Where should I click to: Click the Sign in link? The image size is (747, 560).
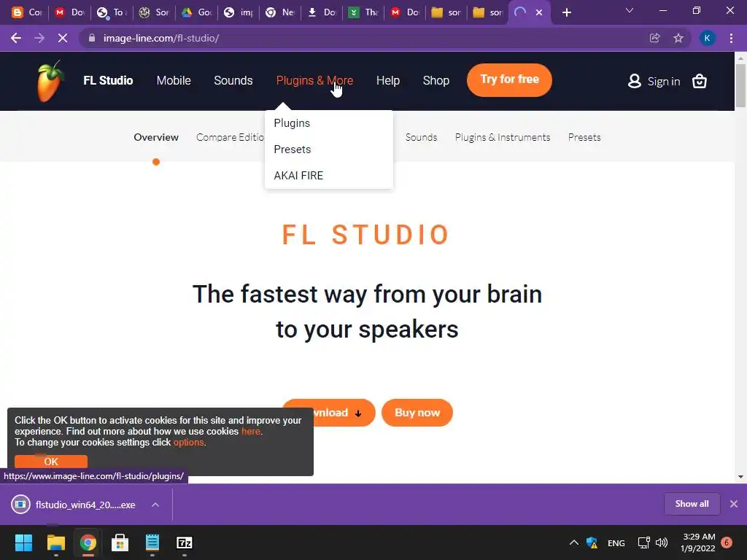pyautogui.click(x=664, y=82)
